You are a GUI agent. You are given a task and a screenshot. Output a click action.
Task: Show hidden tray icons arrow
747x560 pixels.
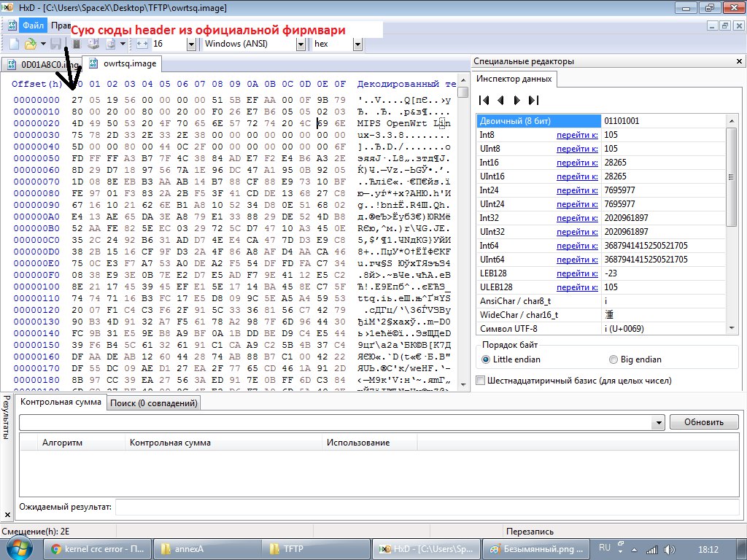(634, 550)
